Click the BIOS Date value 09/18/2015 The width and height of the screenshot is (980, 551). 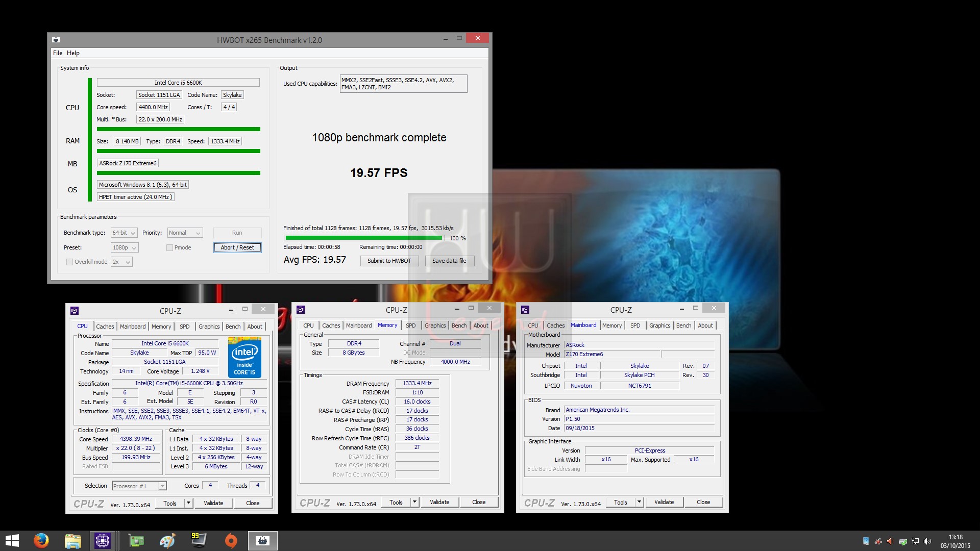[639, 428]
